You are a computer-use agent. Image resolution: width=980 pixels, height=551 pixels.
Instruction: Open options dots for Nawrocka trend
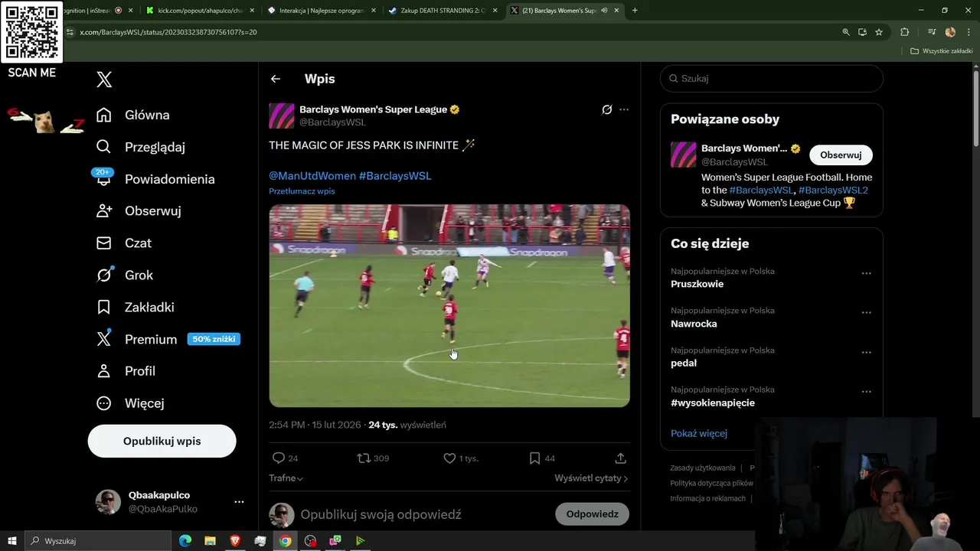point(867,313)
